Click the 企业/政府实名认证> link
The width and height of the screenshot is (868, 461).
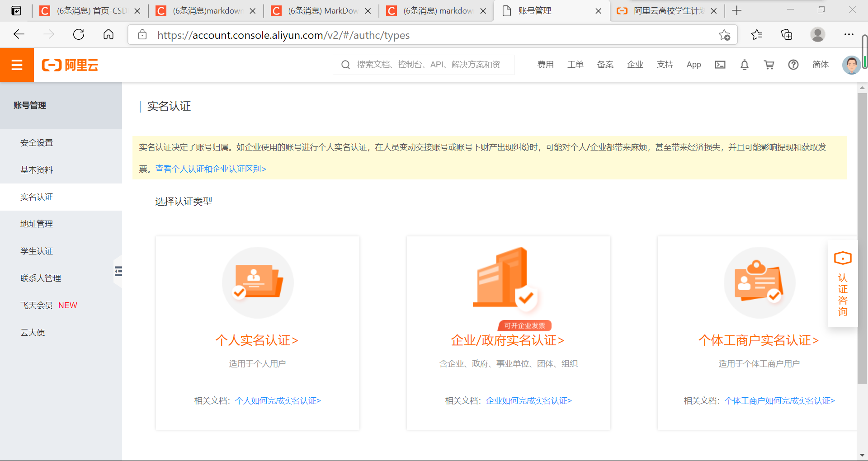tap(507, 340)
